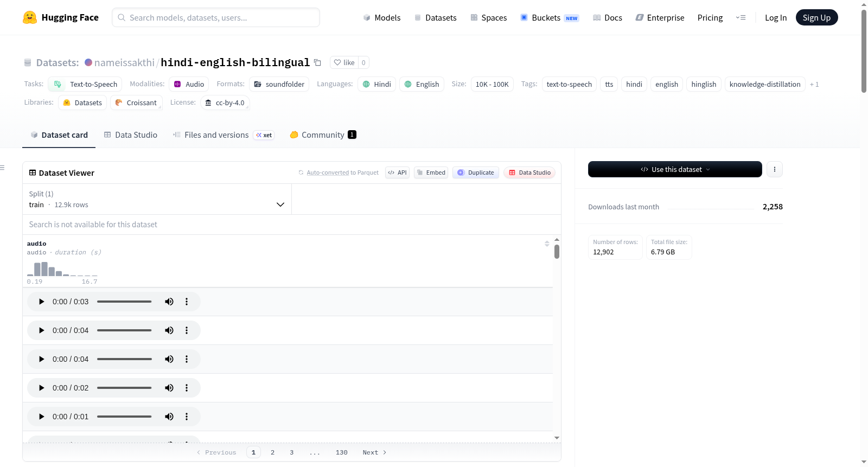Select the tts tag
This screenshot has height=467, width=868.
point(609,84)
